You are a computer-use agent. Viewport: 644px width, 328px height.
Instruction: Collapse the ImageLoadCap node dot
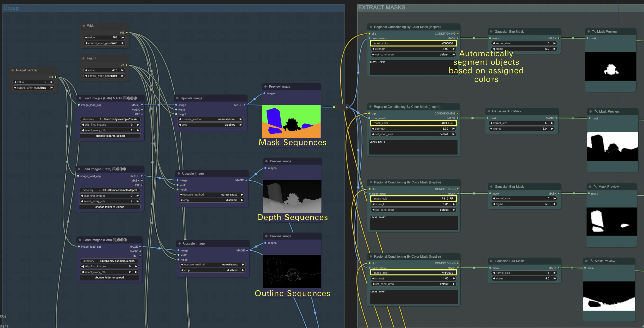(x=13, y=70)
